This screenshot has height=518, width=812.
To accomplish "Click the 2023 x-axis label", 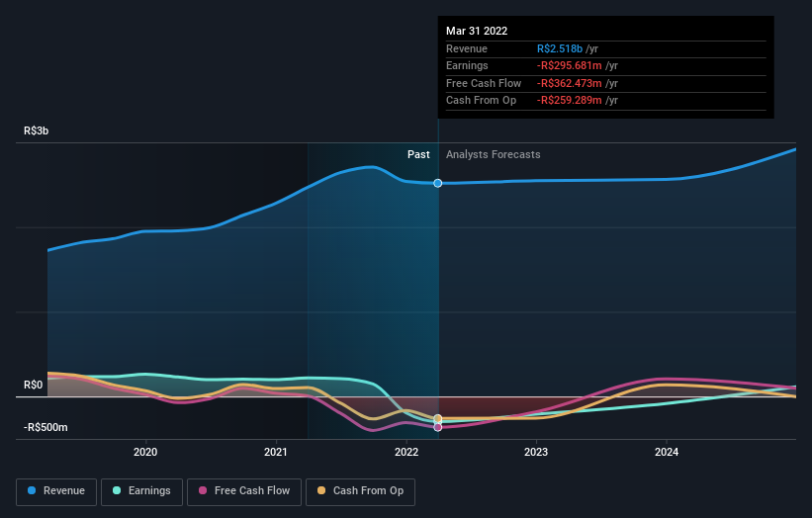I will 536,453.
